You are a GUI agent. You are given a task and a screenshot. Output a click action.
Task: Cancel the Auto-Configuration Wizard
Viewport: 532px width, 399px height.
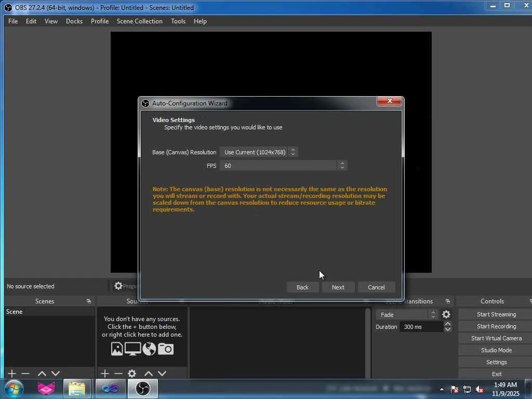coord(376,287)
